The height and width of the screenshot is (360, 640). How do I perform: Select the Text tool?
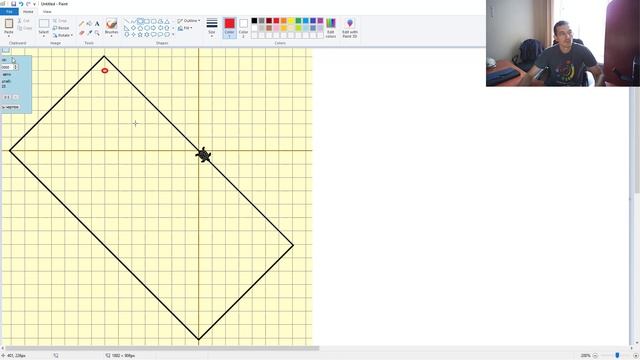point(97,24)
